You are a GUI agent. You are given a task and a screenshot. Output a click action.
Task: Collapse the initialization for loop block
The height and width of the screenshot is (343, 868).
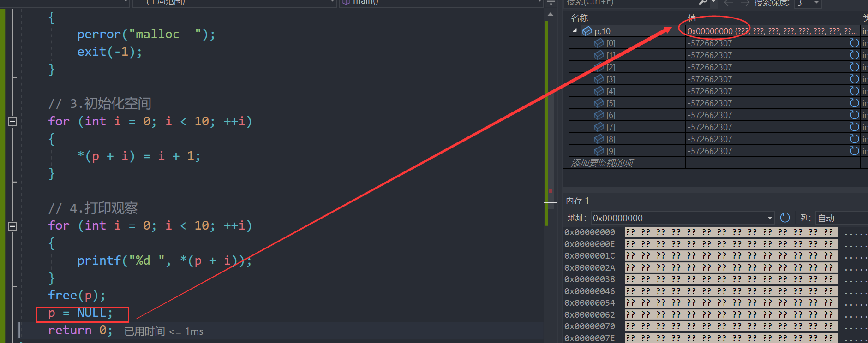click(x=12, y=122)
